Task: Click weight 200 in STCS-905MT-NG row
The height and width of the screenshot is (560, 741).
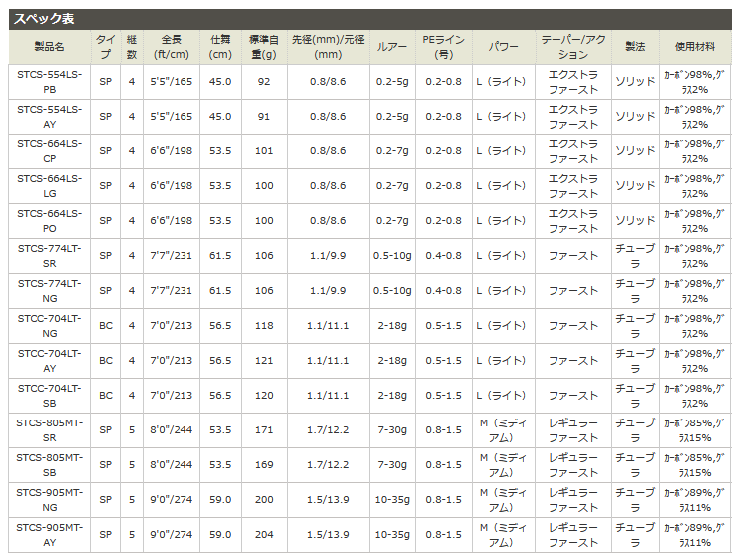Action: 264,500
